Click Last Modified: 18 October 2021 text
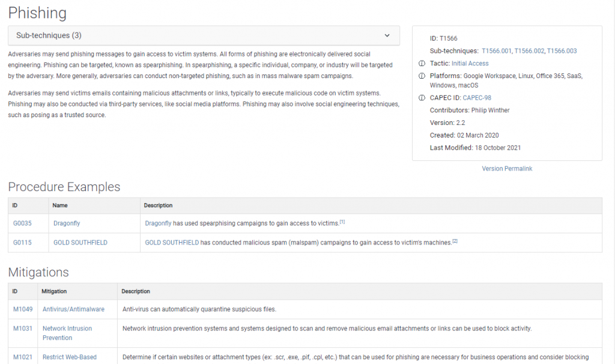Viewport: 615px width, 364px height. (476, 148)
